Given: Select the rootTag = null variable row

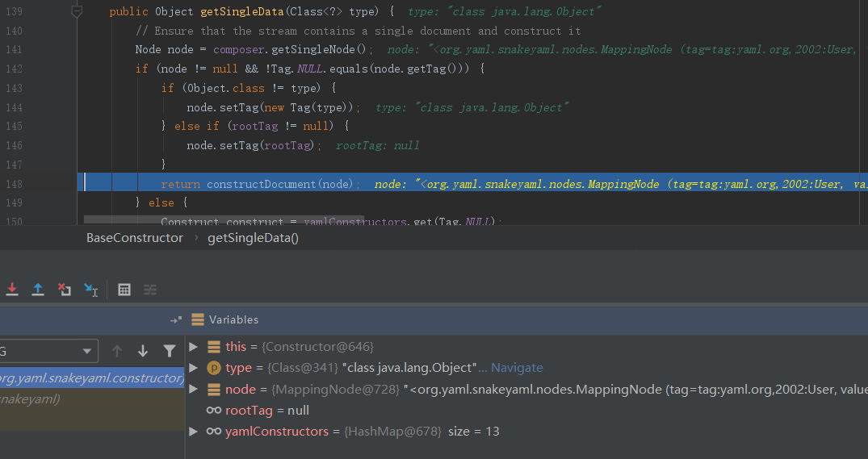Looking at the screenshot, I should [266, 411].
